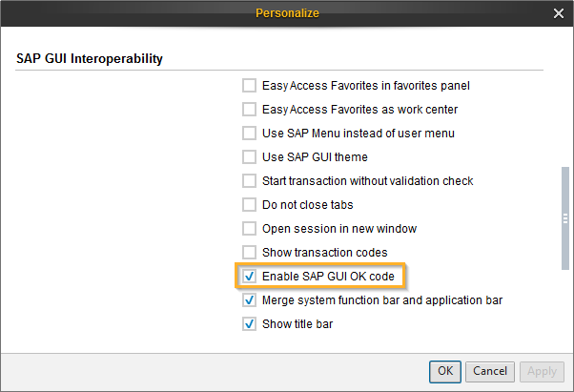Uncheck the Show title bar option
This screenshot has width=574, height=392.
(x=250, y=324)
